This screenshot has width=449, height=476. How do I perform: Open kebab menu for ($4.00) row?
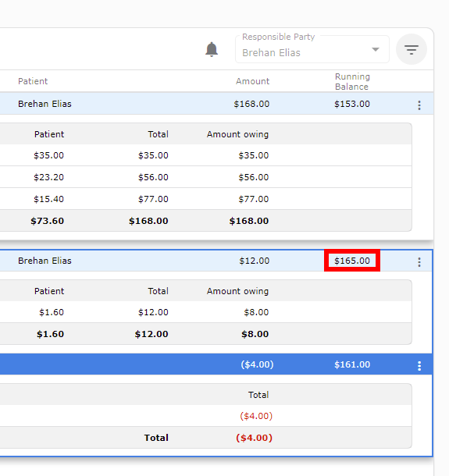[x=419, y=366]
